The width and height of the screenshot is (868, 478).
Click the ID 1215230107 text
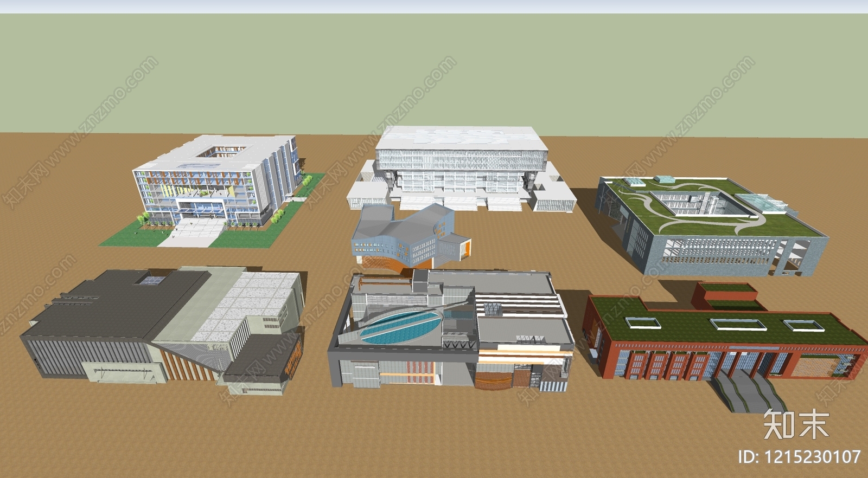tap(799, 457)
